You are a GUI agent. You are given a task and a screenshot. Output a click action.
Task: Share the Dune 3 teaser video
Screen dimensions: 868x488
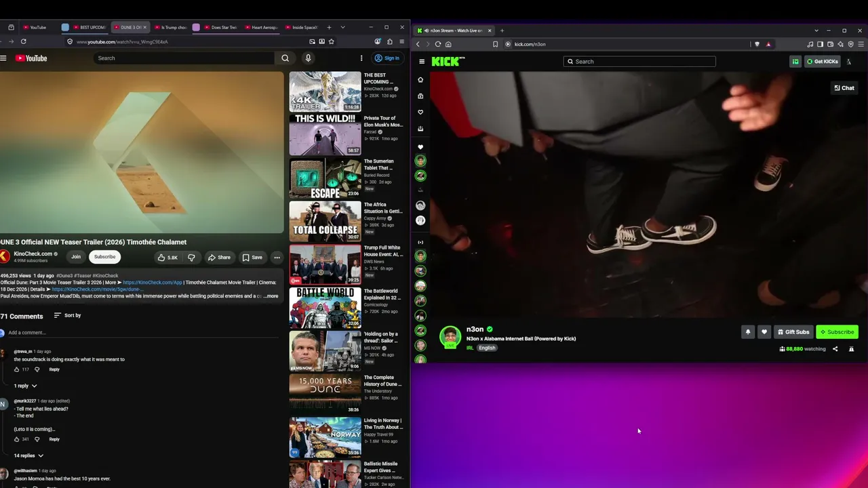[219, 258]
